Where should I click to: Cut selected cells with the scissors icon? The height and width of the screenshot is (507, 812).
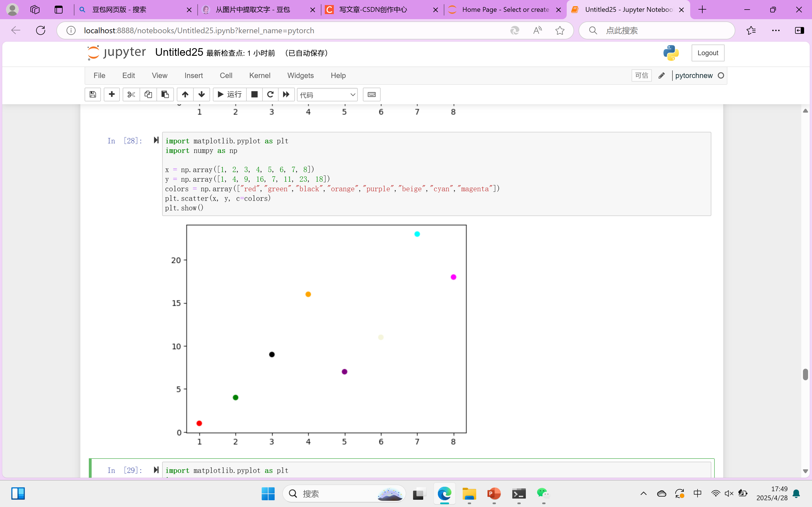[x=131, y=95]
